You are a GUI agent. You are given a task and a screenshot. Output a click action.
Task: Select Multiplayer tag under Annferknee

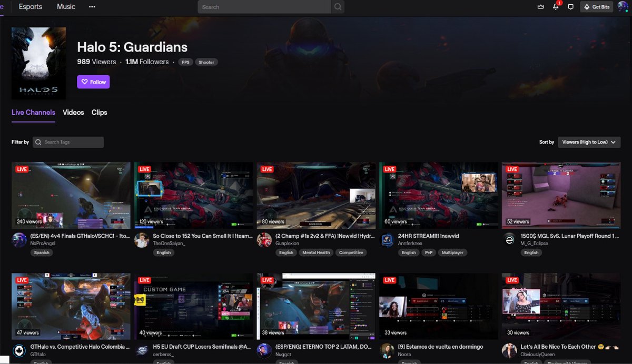pyautogui.click(x=453, y=252)
